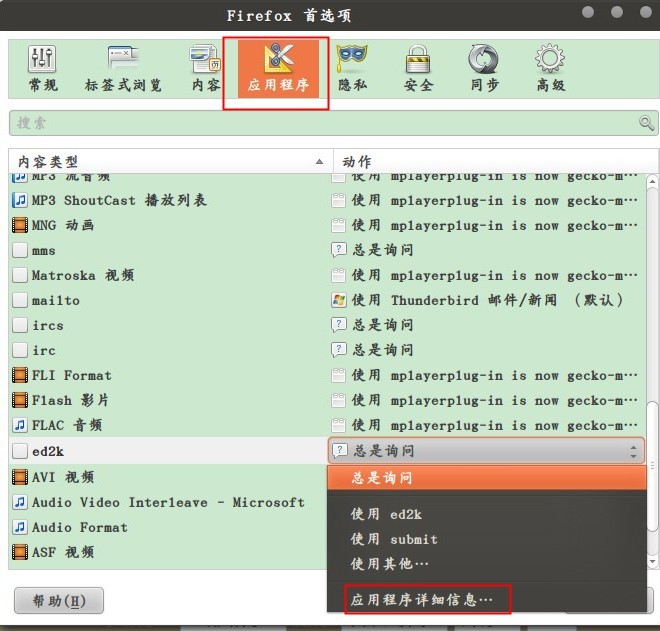Click the film icon beside AVI 视频
The width and height of the screenshot is (660, 631).
20,477
